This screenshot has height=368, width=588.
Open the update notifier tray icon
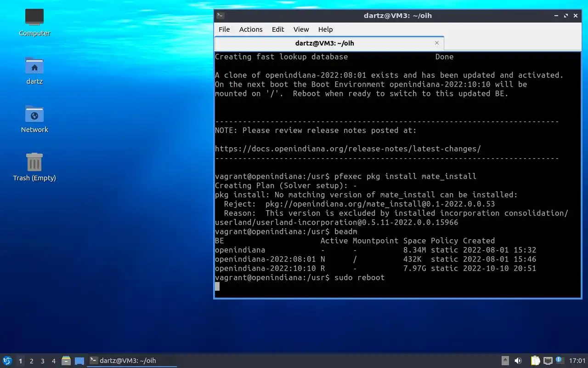coord(560,360)
